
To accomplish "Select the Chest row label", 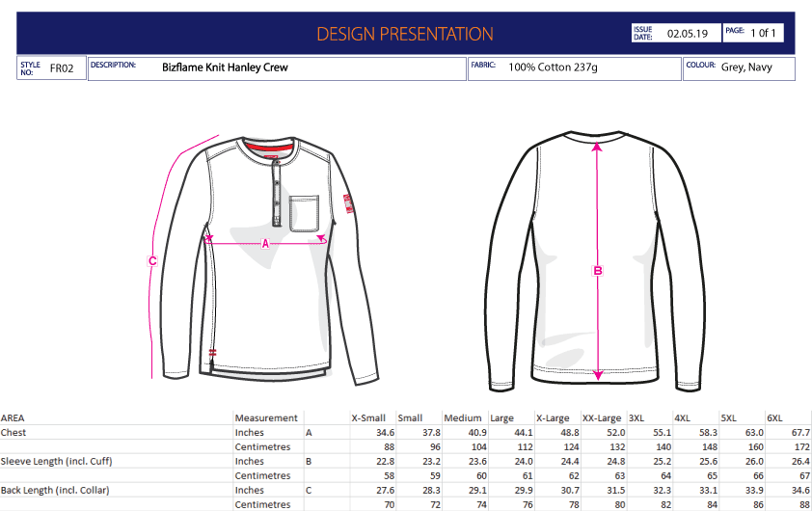I will (x=14, y=432).
